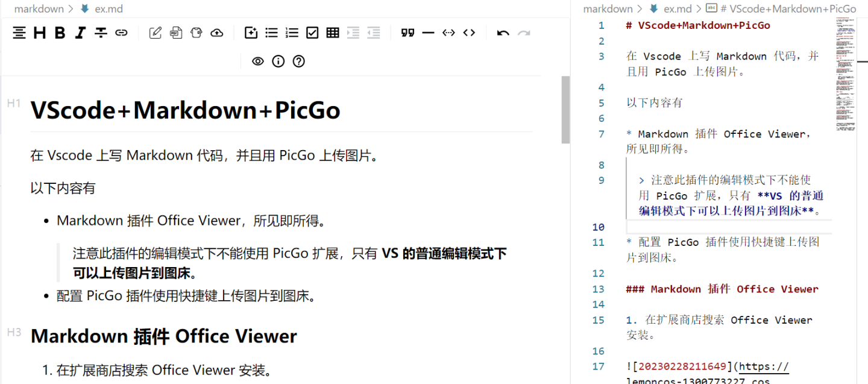Open the help question-mark icon

click(298, 61)
